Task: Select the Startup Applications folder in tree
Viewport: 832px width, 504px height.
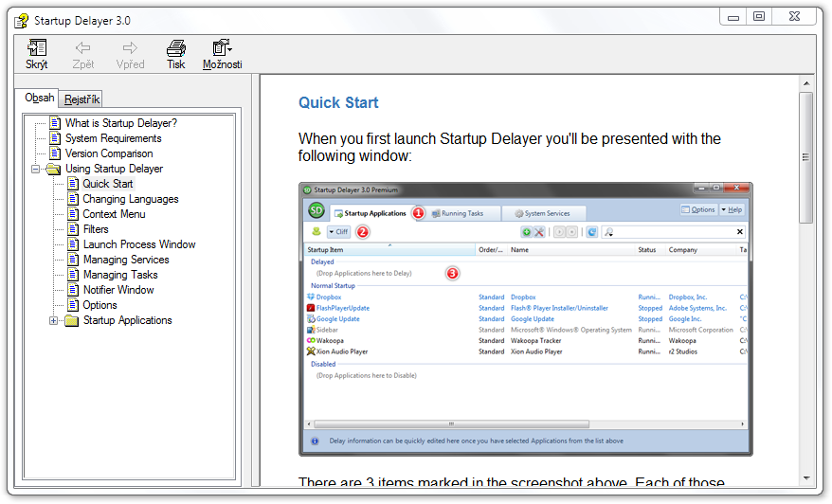Action: (x=127, y=320)
